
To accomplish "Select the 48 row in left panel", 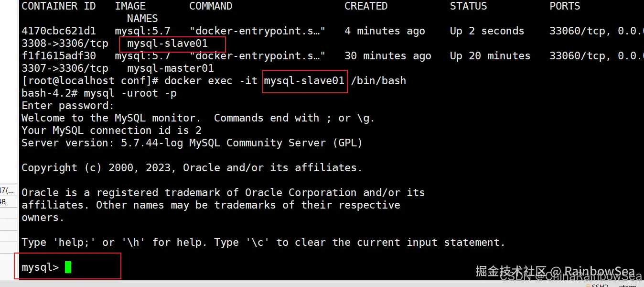I will pyautogui.click(x=3, y=202).
